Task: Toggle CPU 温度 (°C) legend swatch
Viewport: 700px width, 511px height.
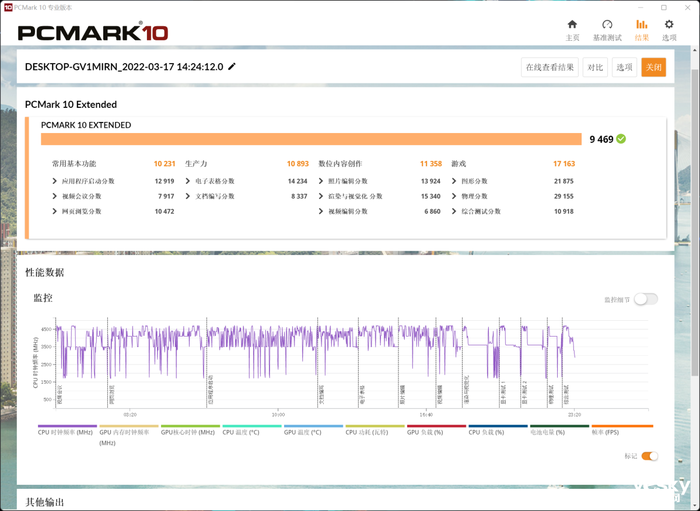Action: point(252,426)
